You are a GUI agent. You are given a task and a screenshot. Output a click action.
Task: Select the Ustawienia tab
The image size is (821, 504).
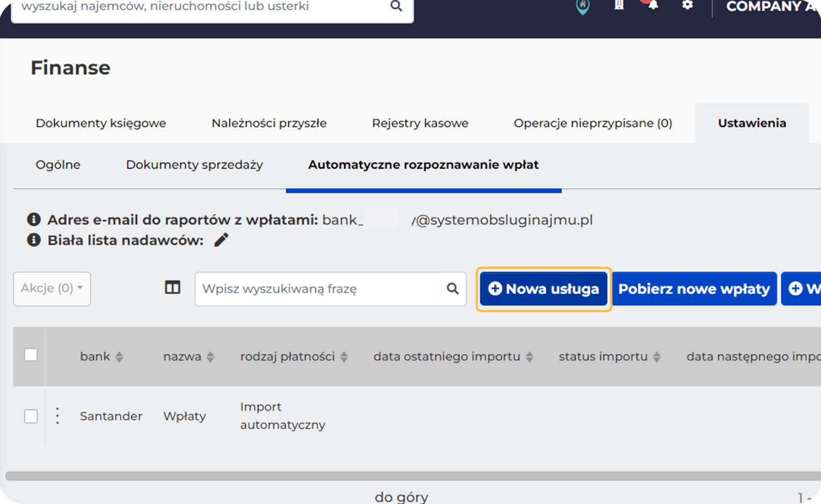point(752,123)
